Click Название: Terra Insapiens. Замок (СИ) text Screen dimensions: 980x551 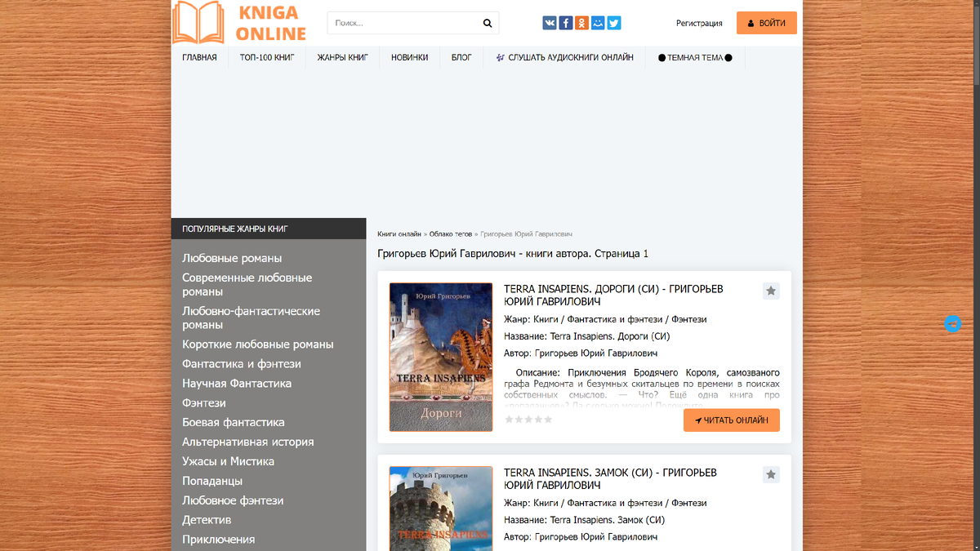584,520
